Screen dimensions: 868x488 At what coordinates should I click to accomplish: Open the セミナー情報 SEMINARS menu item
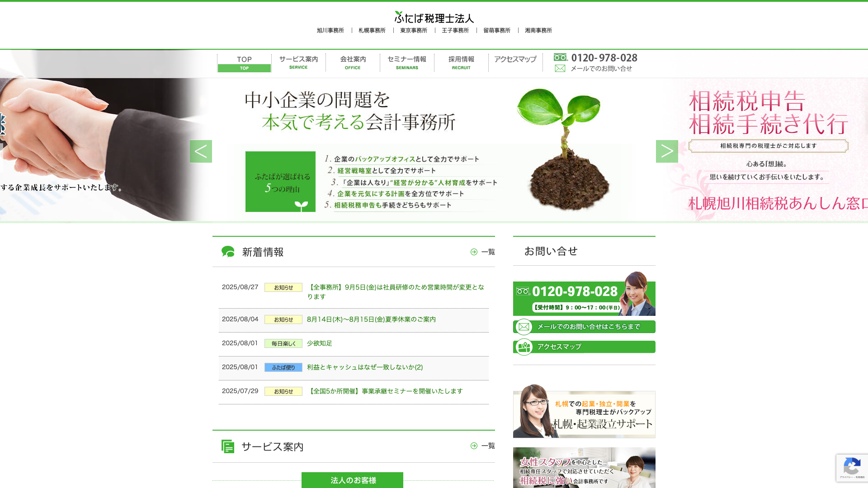pyautogui.click(x=407, y=62)
